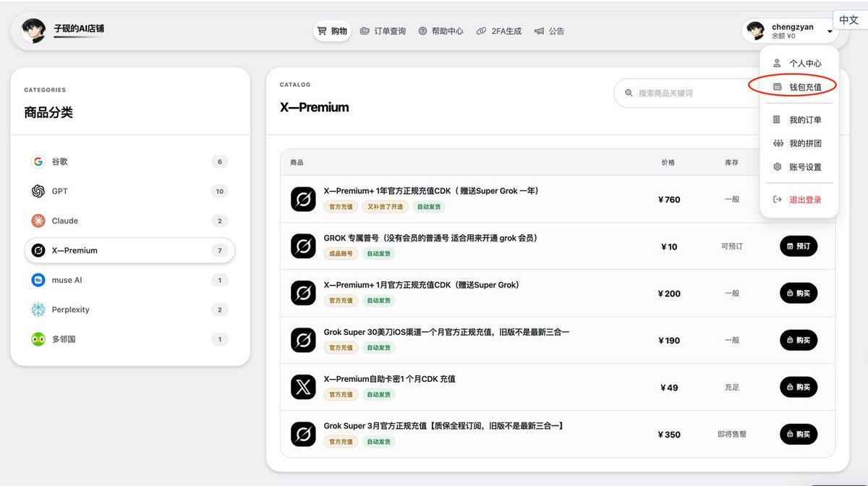Click the 价格 column header

[x=668, y=163]
